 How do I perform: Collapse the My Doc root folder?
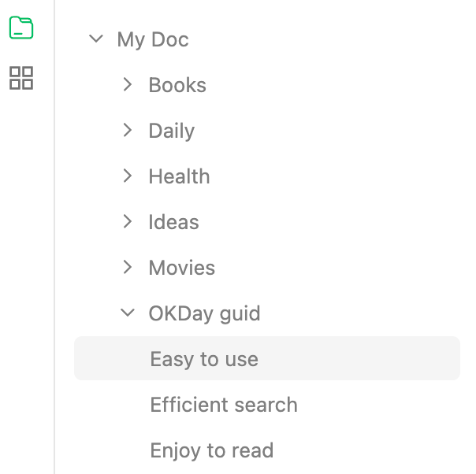point(96,39)
